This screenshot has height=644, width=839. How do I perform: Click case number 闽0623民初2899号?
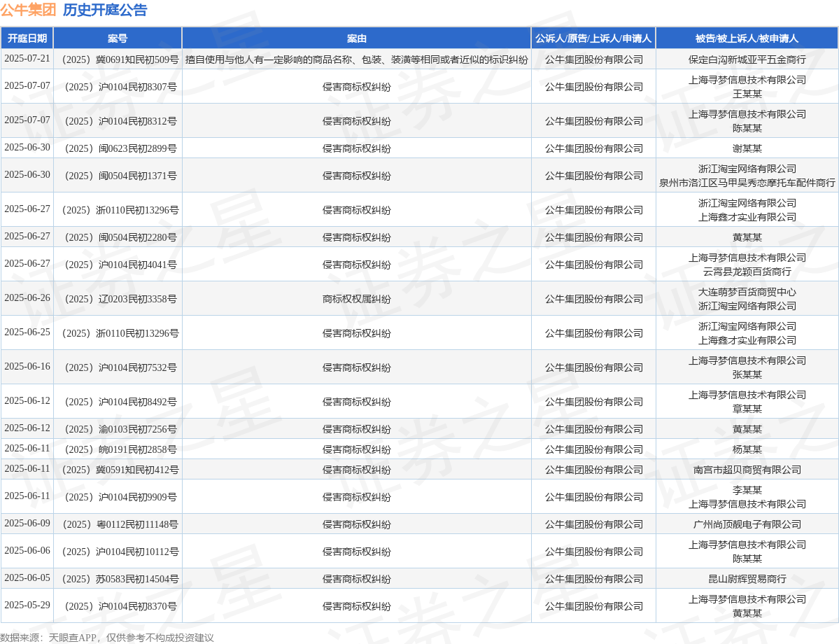pos(118,148)
